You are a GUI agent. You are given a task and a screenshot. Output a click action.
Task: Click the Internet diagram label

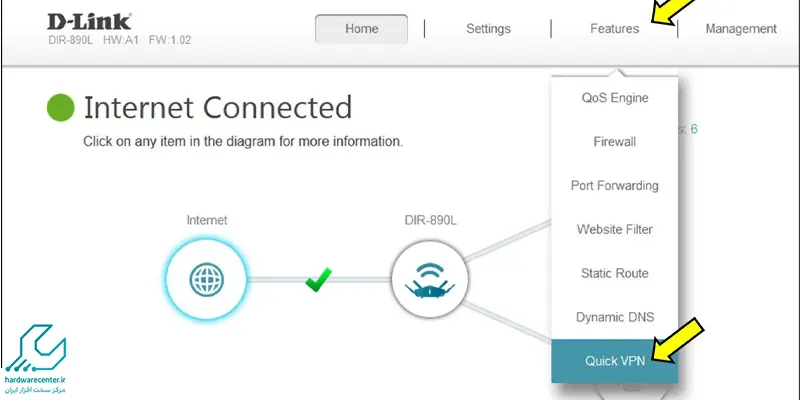point(207,220)
